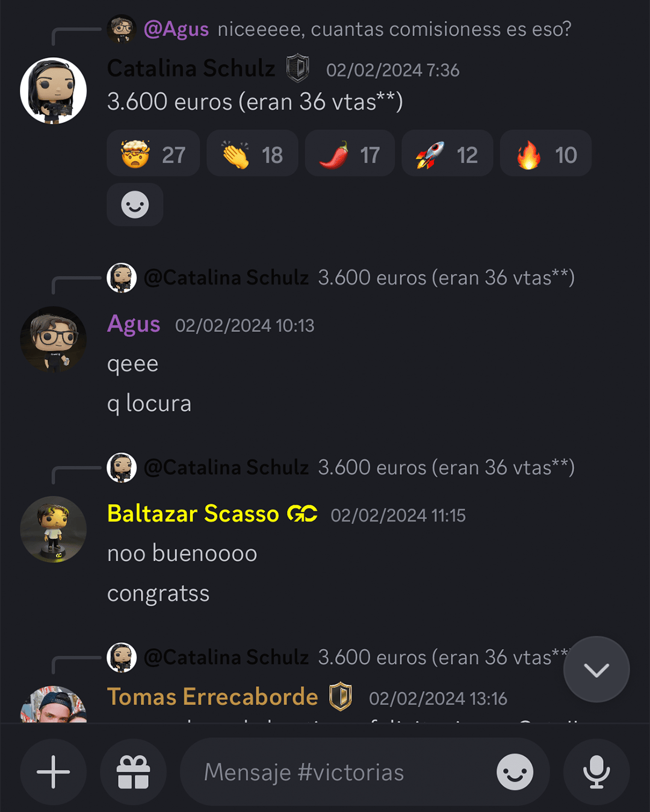Screen dimensions: 650x812
Task: Open emoji picker in message field
Action: pyautogui.click(x=515, y=772)
